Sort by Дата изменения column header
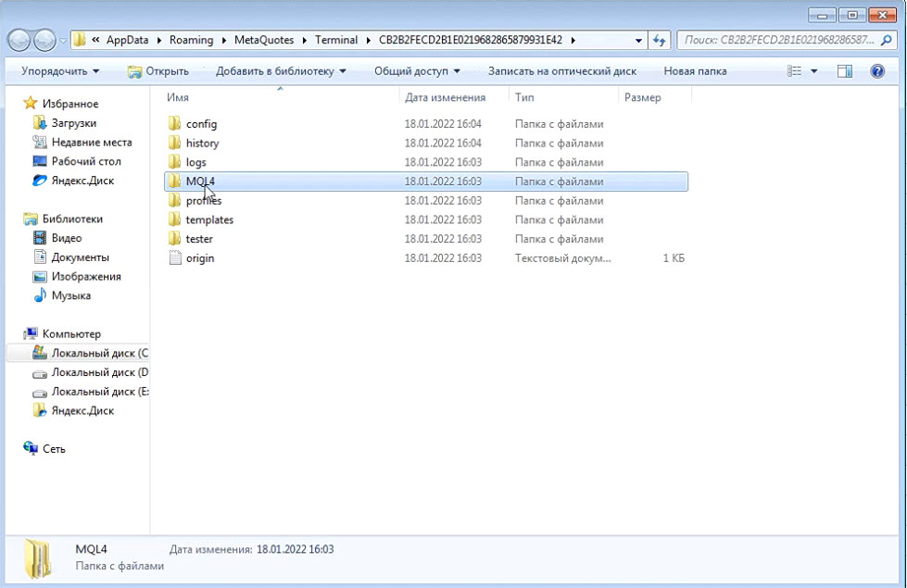This screenshot has height=588, width=907. pos(445,97)
